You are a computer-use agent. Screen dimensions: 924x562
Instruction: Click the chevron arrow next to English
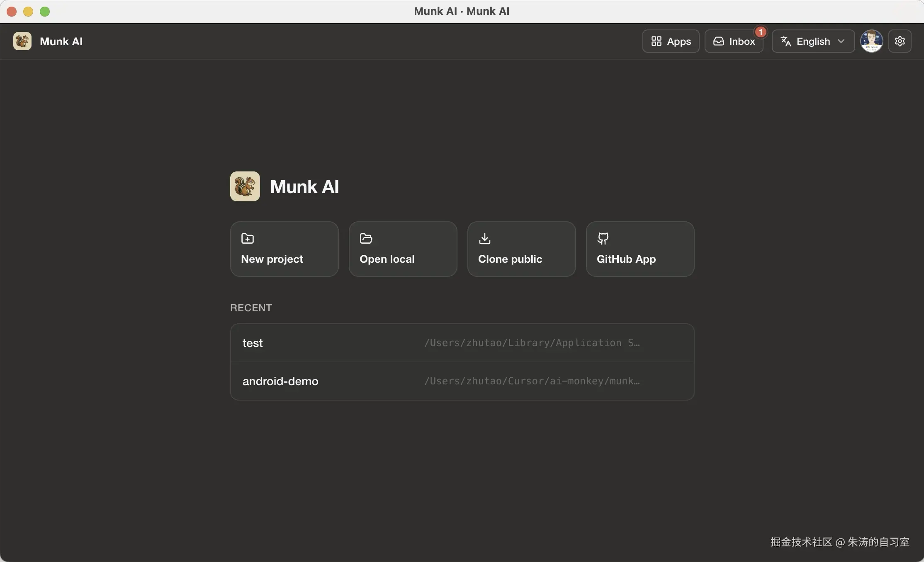pyautogui.click(x=841, y=41)
